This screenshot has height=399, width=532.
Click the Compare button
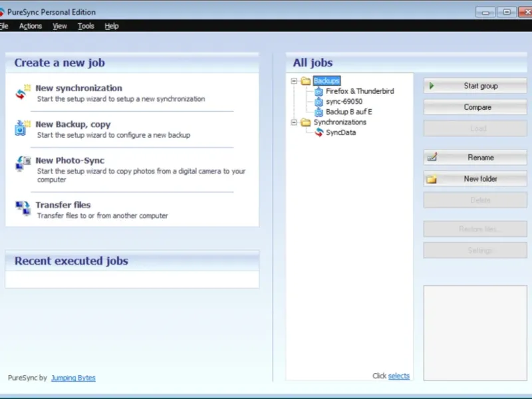[x=475, y=107]
